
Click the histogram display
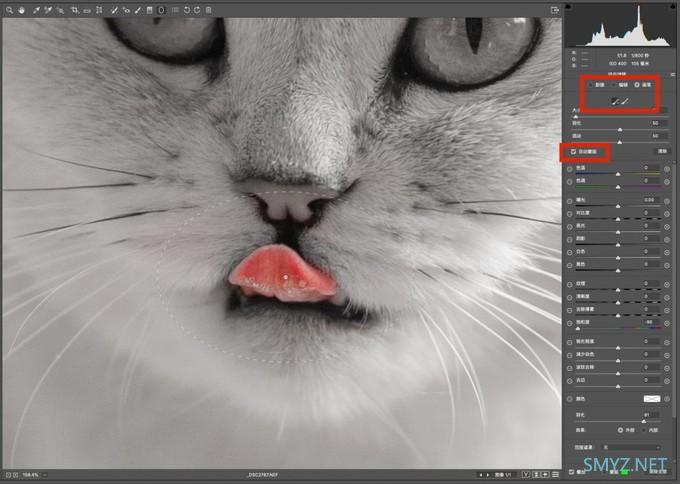pyautogui.click(x=620, y=25)
